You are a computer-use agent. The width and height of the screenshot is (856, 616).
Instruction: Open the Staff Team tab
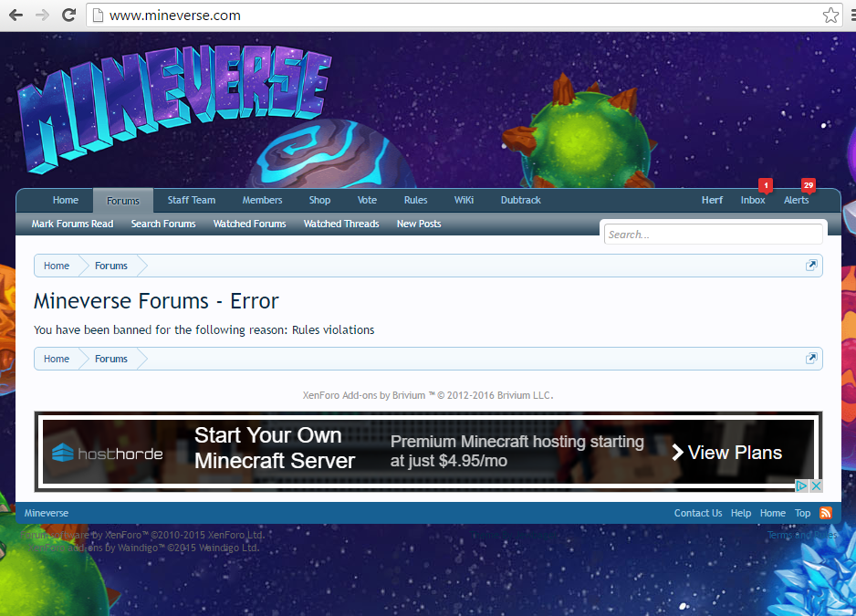[191, 201]
